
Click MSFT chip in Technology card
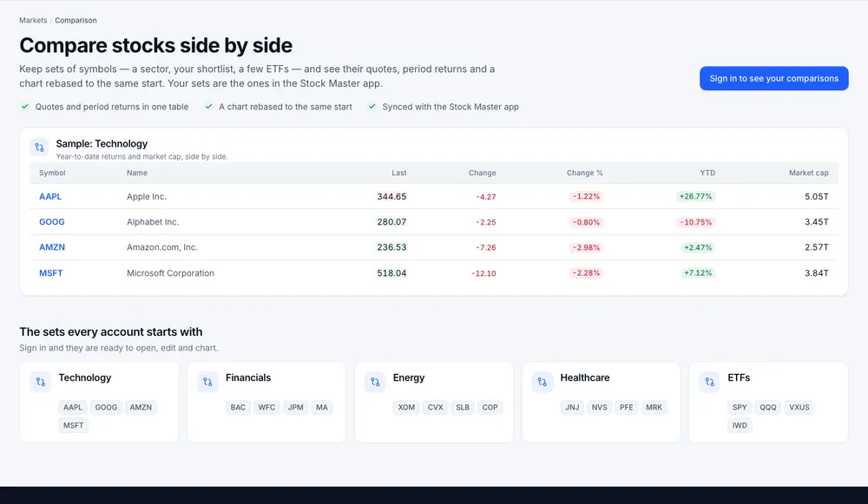tap(73, 425)
